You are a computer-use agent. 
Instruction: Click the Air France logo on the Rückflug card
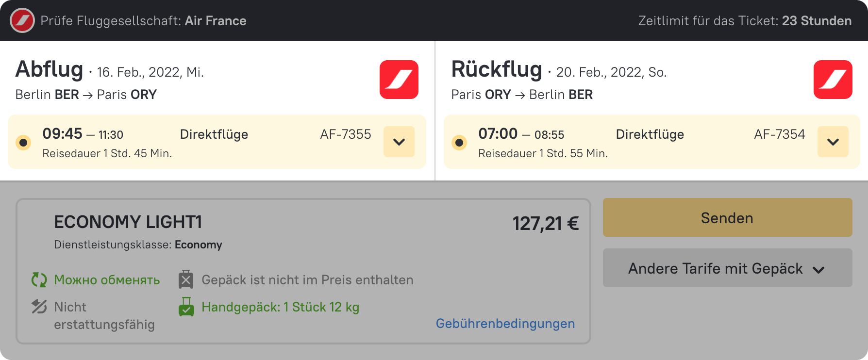(833, 80)
